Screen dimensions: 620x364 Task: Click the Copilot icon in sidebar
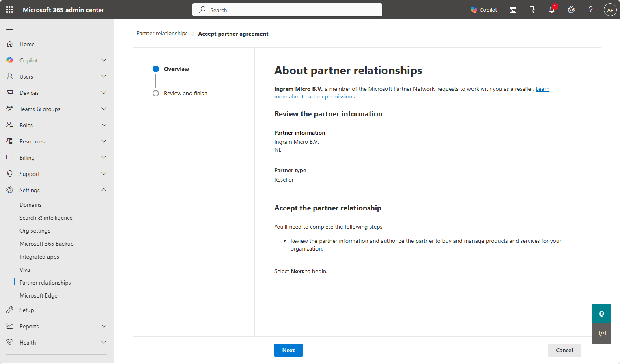10,60
